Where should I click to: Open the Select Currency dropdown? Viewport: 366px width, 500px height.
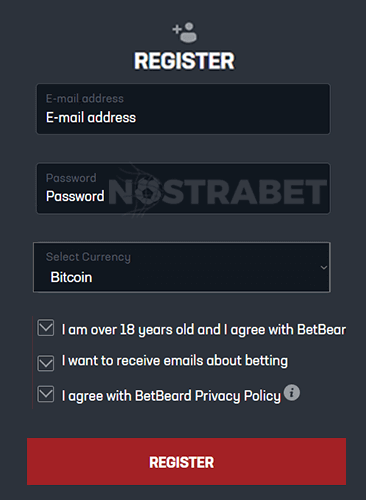point(182,267)
